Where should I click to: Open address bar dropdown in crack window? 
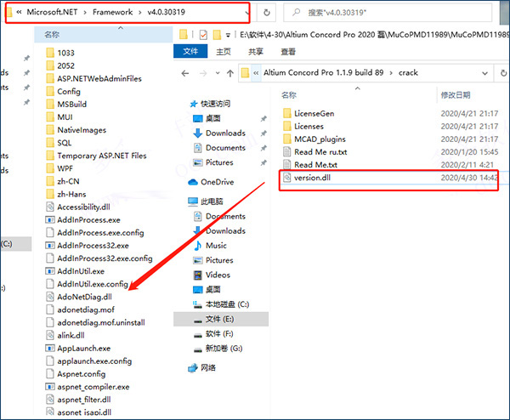pos(485,73)
